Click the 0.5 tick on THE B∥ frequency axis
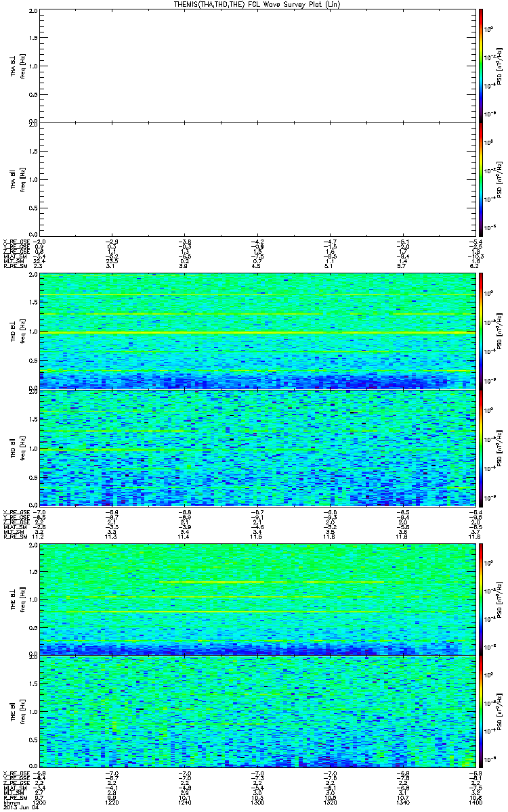Viewport: 508px width, 812px height. [x=34, y=740]
